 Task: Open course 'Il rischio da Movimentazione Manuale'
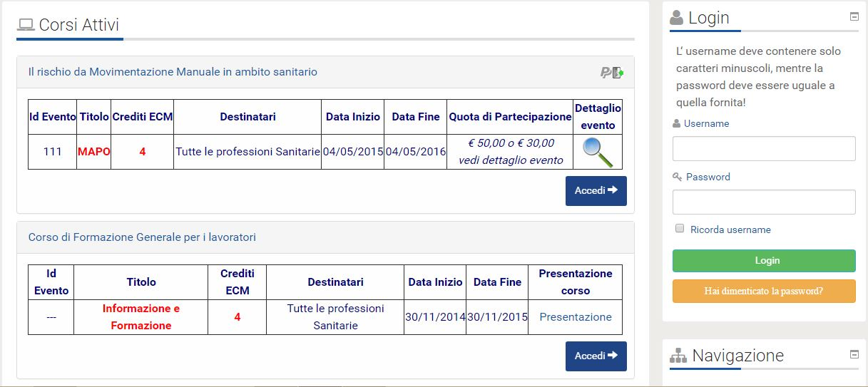click(x=173, y=72)
